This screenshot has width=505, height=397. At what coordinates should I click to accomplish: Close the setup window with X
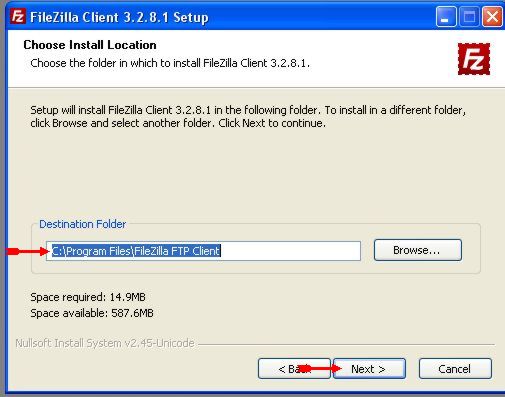[x=492, y=16]
